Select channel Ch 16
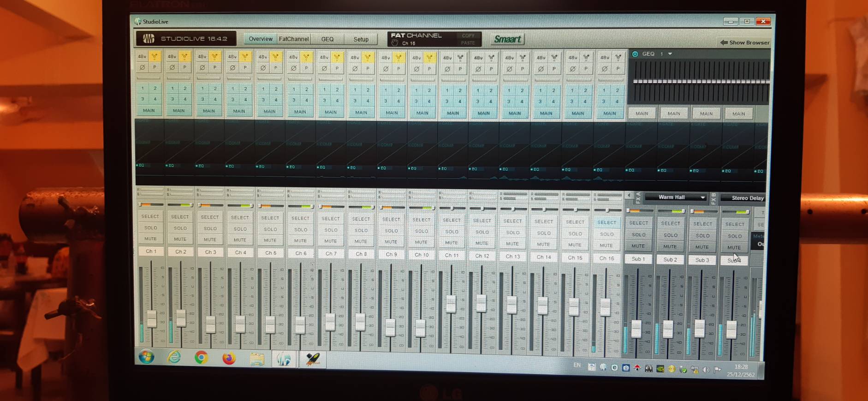The image size is (868, 401). pyautogui.click(x=606, y=222)
